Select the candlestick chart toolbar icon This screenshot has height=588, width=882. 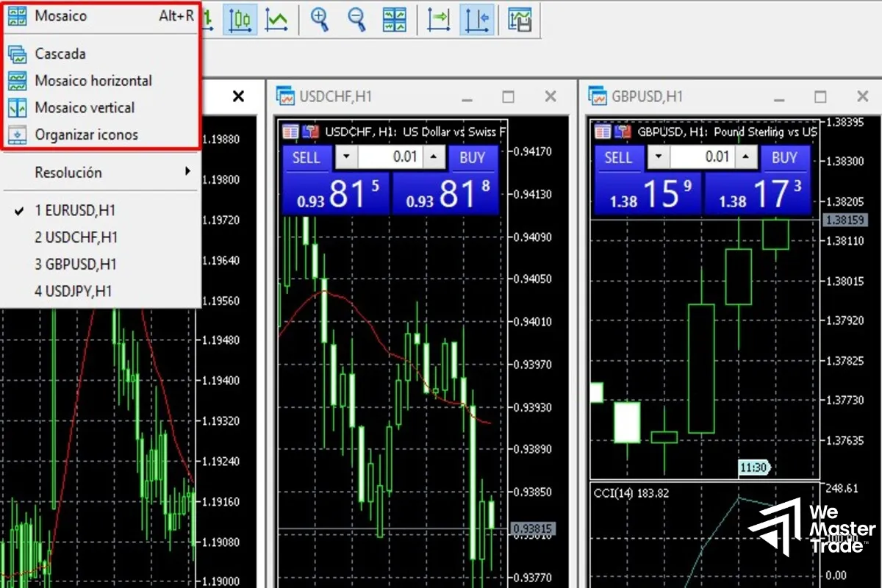pos(240,20)
